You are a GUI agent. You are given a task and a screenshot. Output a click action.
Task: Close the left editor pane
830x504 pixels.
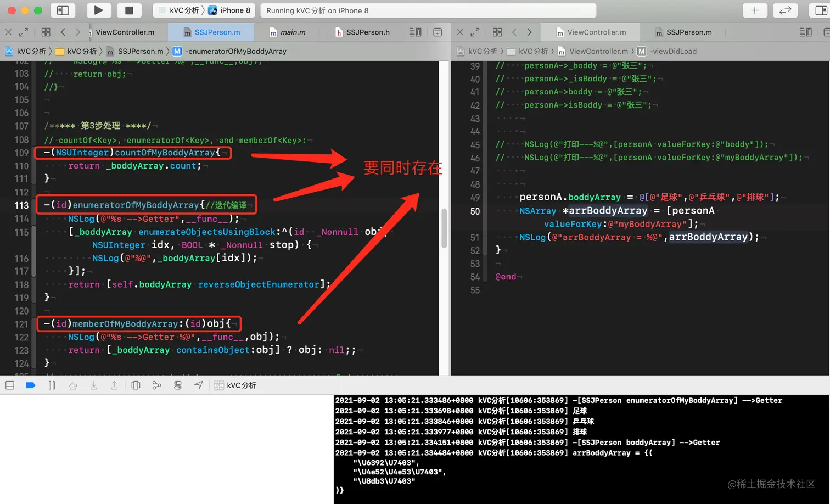pos(8,32)
